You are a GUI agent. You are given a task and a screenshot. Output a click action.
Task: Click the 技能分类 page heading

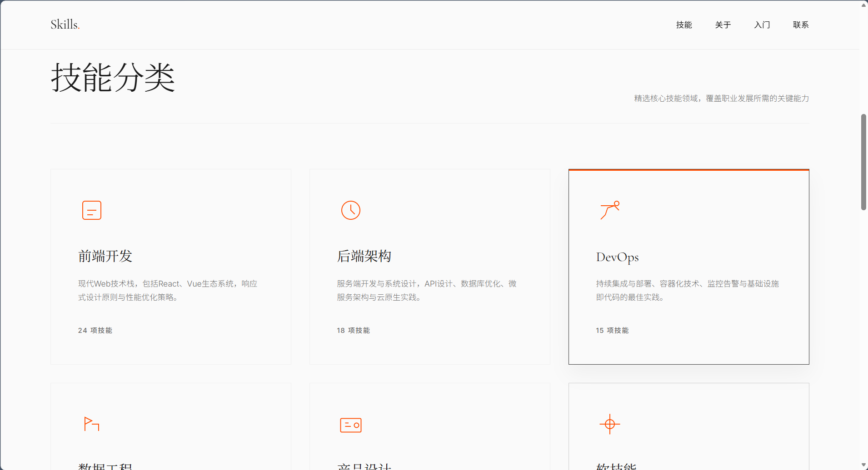click(x=113, y=78)
